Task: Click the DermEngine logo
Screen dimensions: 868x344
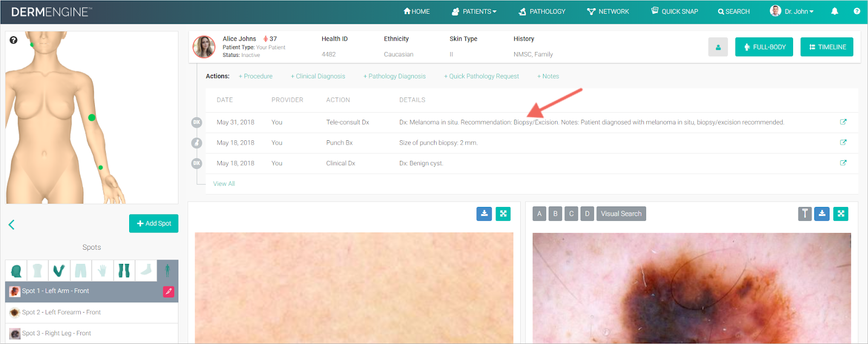Action: pyautogui.click(x=52, y=11)
